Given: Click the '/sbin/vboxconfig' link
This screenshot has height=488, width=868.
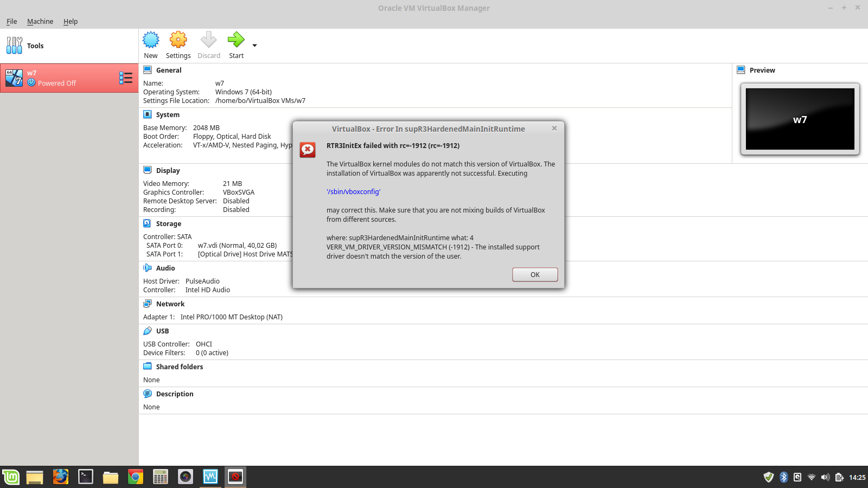Looking at the screenshot, I should click(x=353, y=192).
